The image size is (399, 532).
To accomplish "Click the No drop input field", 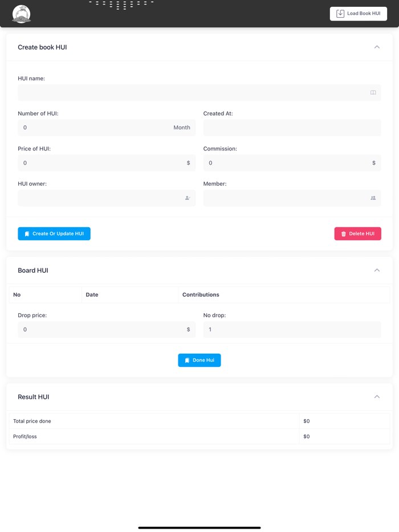I will 292,329.
